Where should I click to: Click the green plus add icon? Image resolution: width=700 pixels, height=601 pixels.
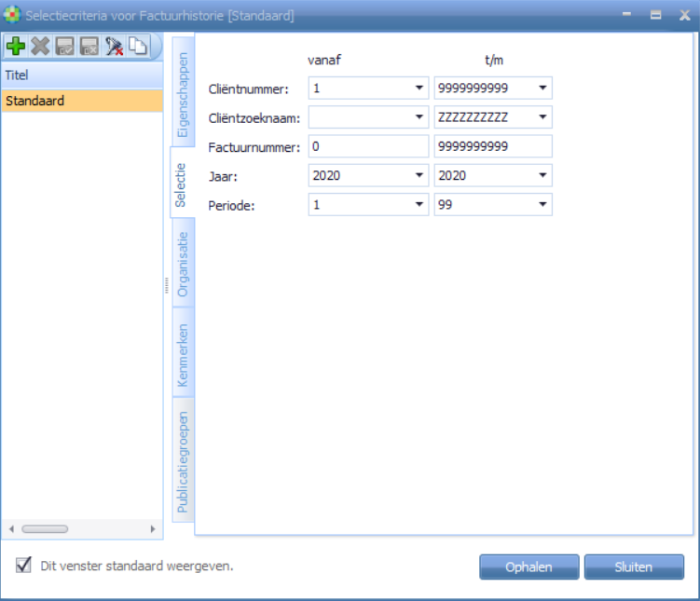16,47
